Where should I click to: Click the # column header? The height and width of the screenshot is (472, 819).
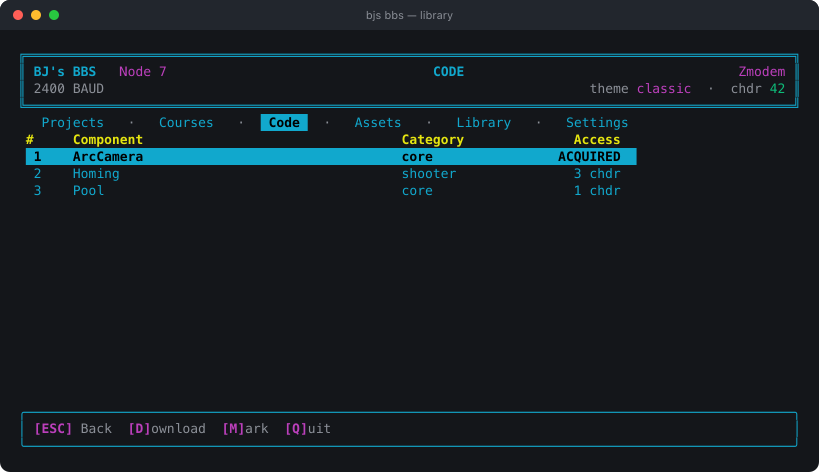(30, 140)
